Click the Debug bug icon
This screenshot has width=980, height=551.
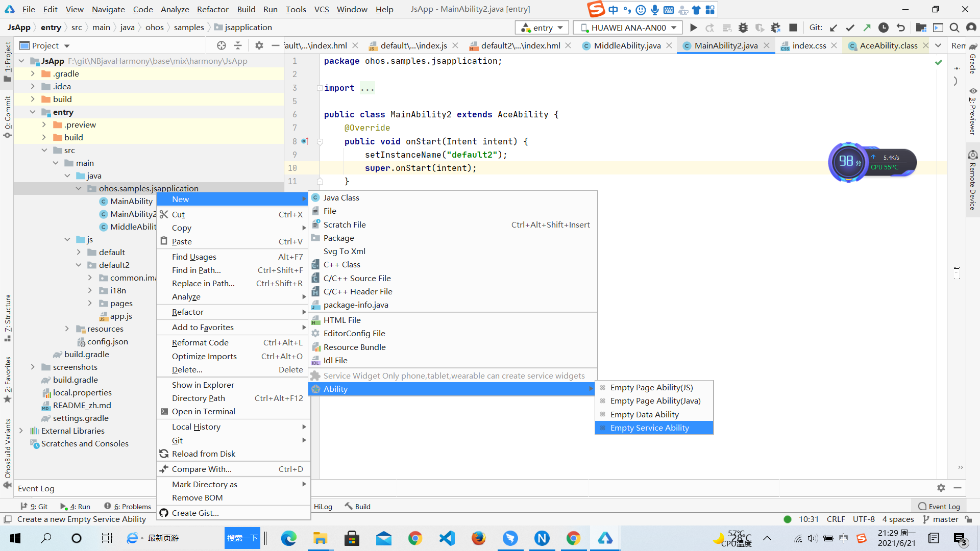[x=743, y=28]
